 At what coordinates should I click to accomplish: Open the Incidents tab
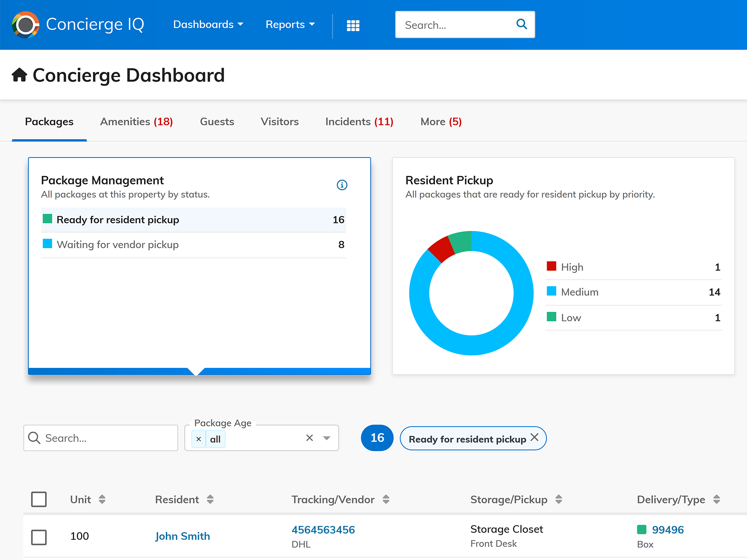pos(359,122)
